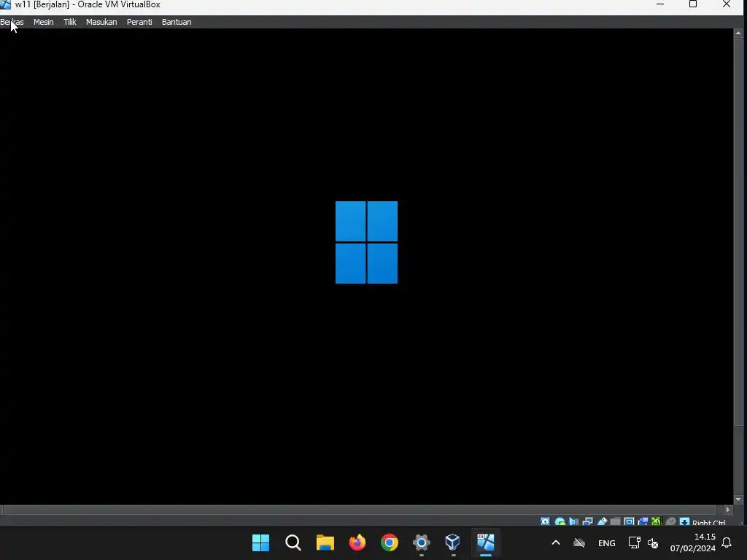The width and height of the screenshot is (747, 560).
Task: Click the muted volume tray icon
Action: click(653, 542)
